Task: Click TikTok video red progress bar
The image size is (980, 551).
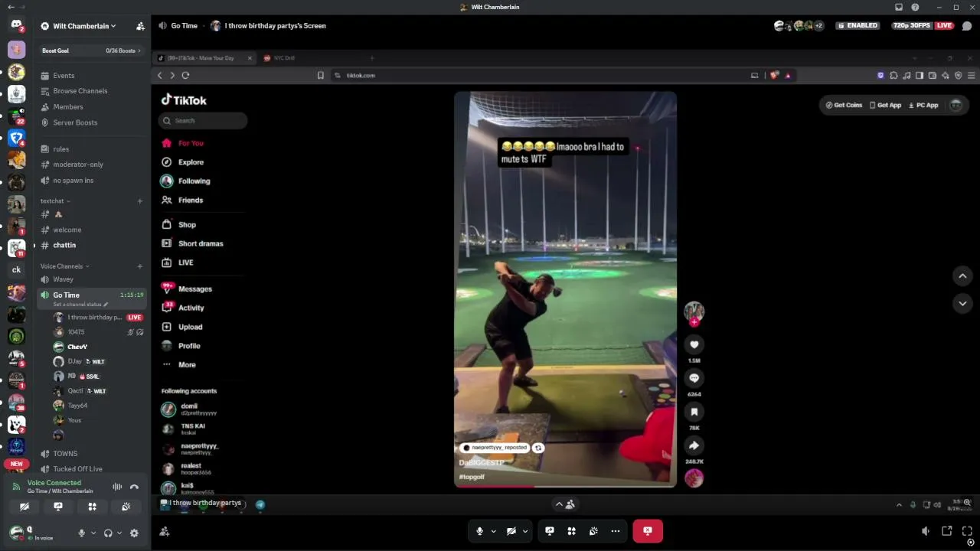Action: pyautogui.click(x=495, y=486)
